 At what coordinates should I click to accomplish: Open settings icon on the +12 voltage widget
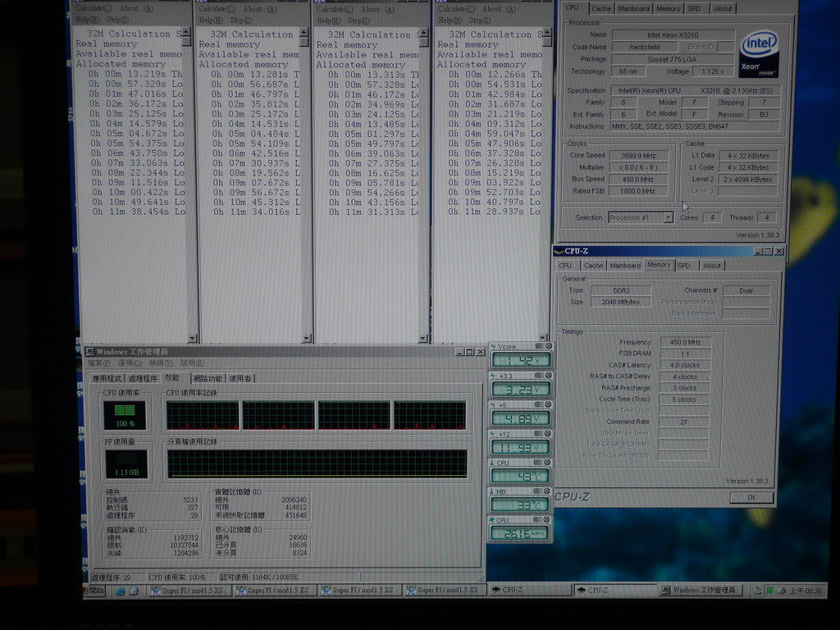(x=538, y=433)
